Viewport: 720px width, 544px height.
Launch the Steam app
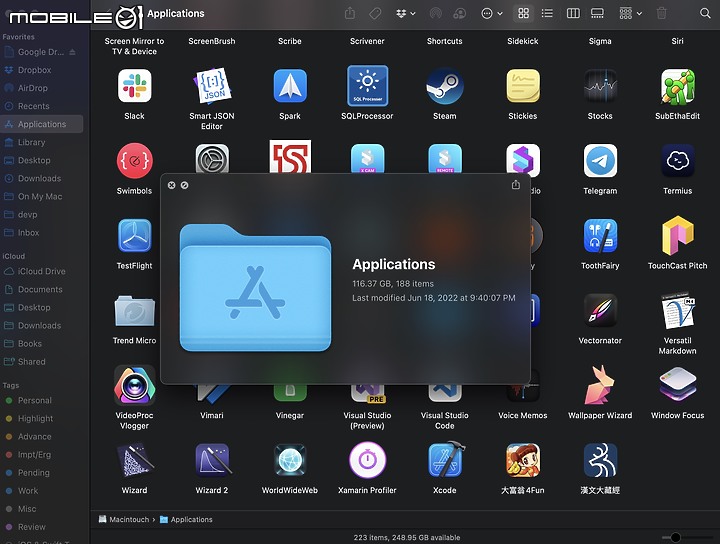coord(444,86)
